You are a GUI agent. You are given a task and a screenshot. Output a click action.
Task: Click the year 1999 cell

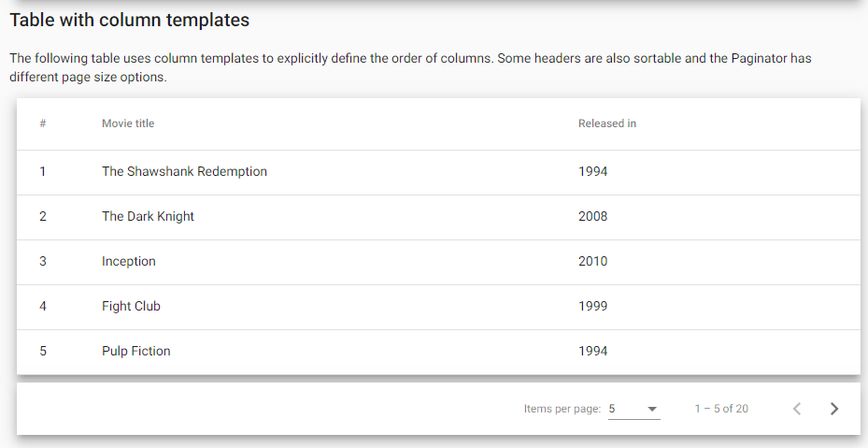593,306
